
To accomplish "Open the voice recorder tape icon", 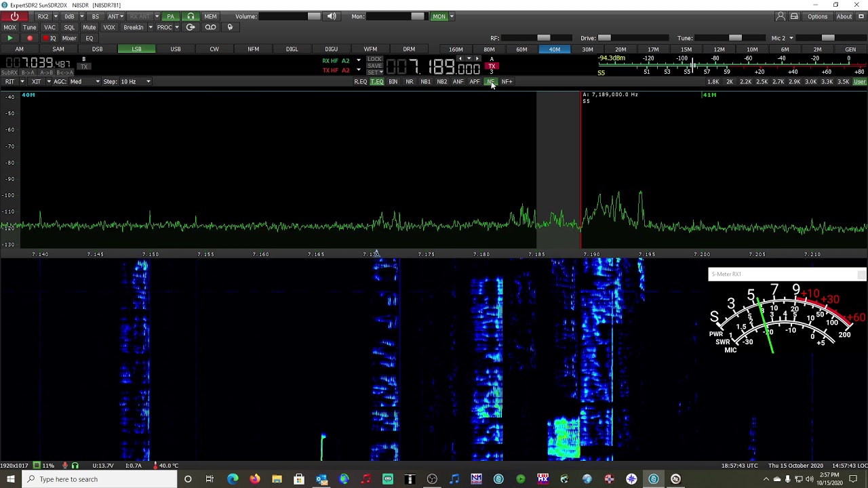I will coord(211,27).
